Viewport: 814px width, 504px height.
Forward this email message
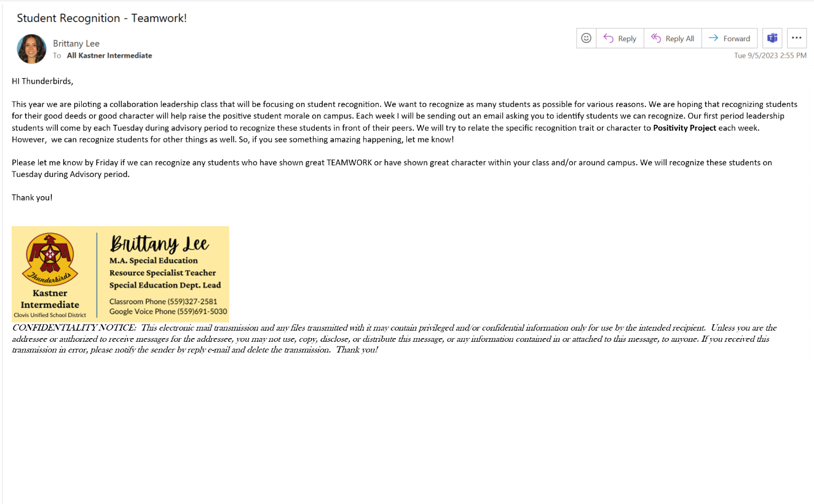click(x=729, y=38)
